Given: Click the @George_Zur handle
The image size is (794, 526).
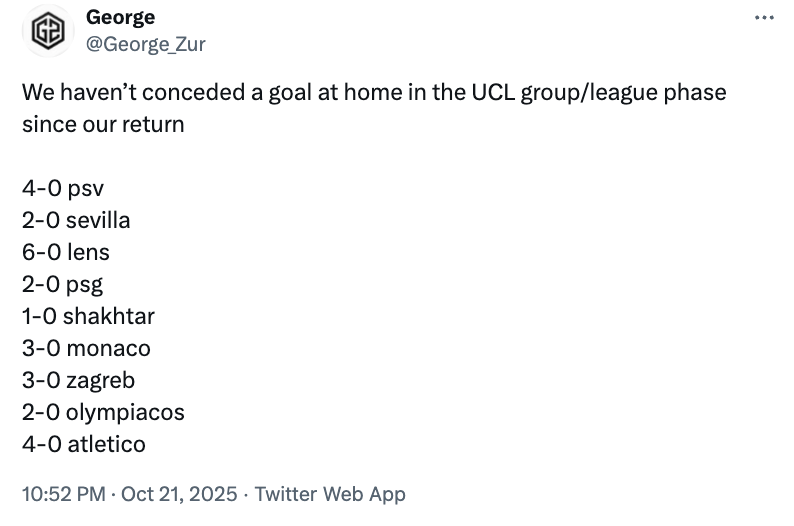Looking at the screenshot, I should (x=145, y=44).
